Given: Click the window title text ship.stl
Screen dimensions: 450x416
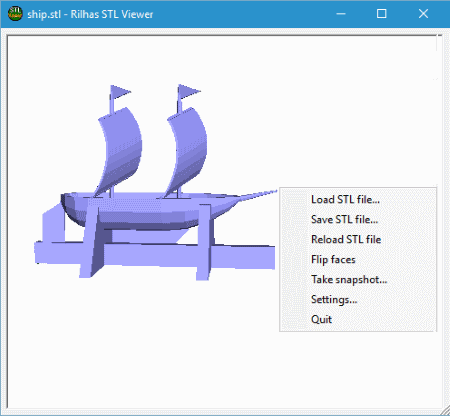Looking at the screenshot, I should pos(44,14).
